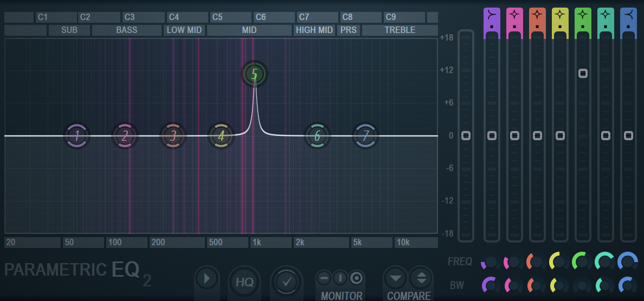Click the purple band 1 FREQ knob
Viewport: 644px width, 301px height.
click(x=491, y=262)
